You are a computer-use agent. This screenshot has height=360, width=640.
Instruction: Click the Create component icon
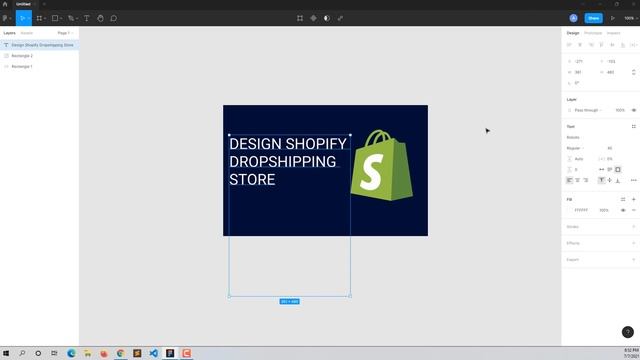click(313, 18)
